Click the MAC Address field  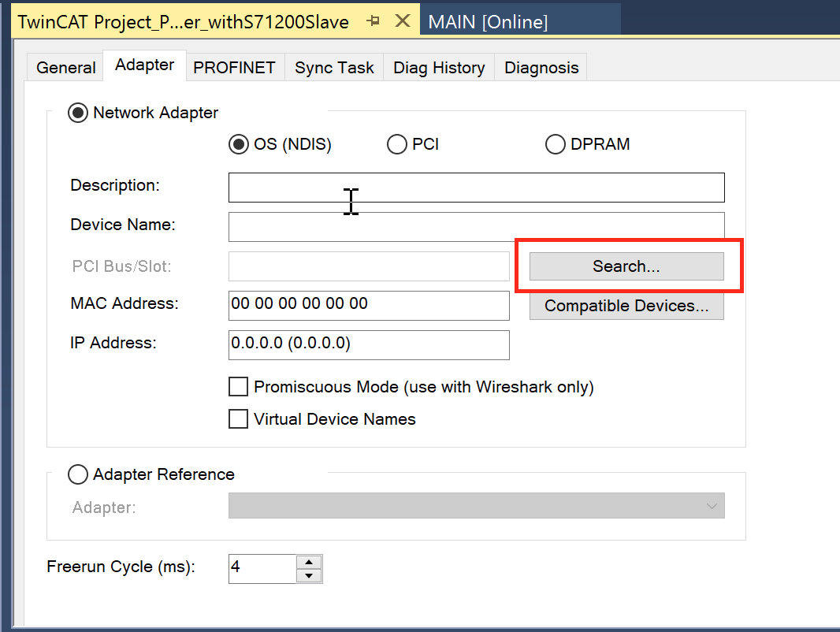[369, 306]
